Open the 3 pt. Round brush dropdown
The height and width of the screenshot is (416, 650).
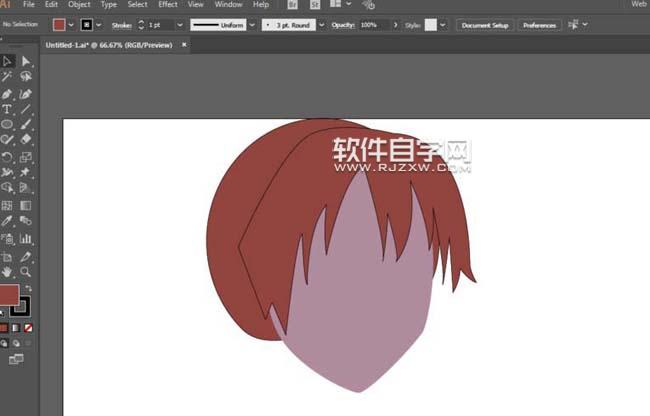coord(322,25)
